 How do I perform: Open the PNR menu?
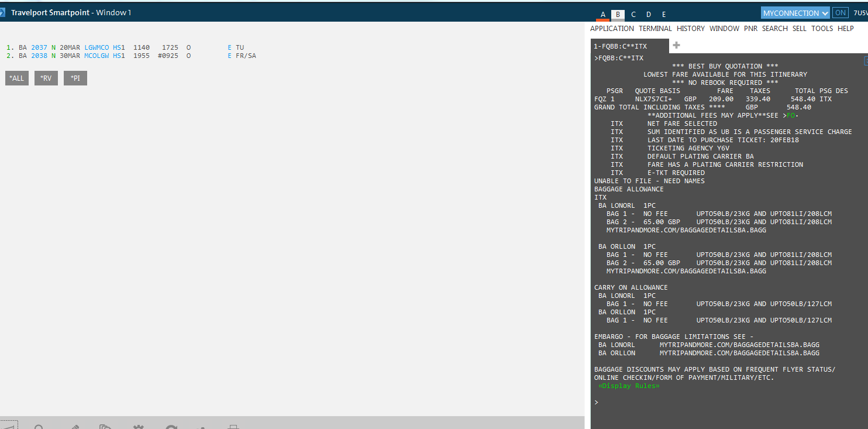point(750,29)
